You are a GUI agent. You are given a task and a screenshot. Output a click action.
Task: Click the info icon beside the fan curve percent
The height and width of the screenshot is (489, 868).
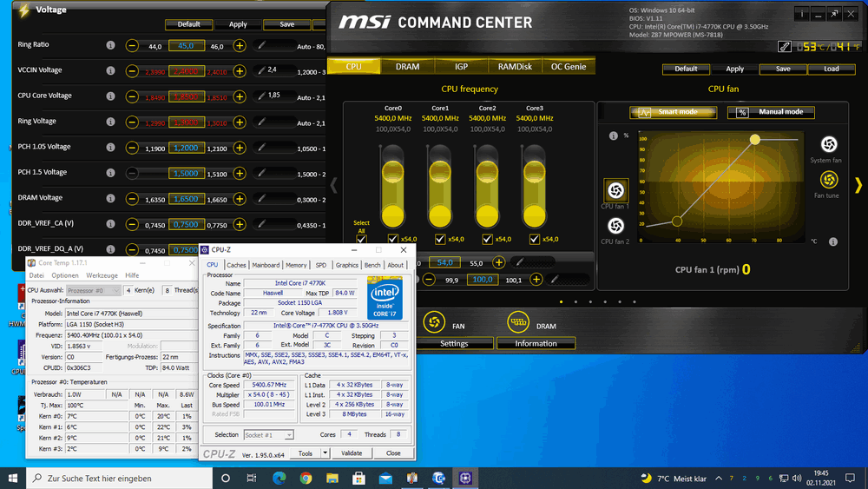[614, 135]
